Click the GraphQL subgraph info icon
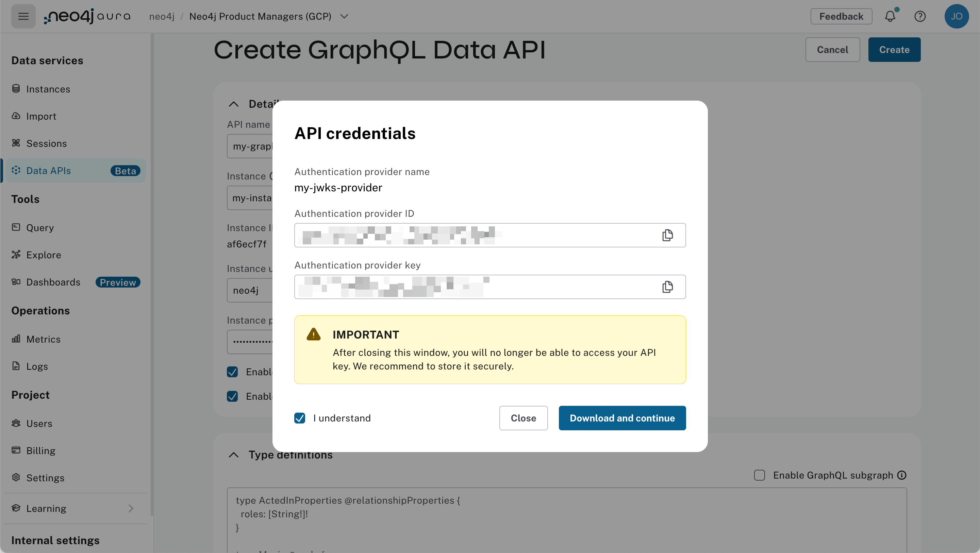Image resolution: width=980 pixels, height=553 pixels. [902, 475]
